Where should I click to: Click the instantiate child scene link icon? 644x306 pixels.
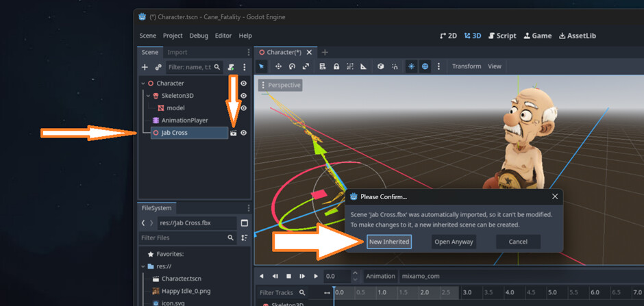coord(158,67)
